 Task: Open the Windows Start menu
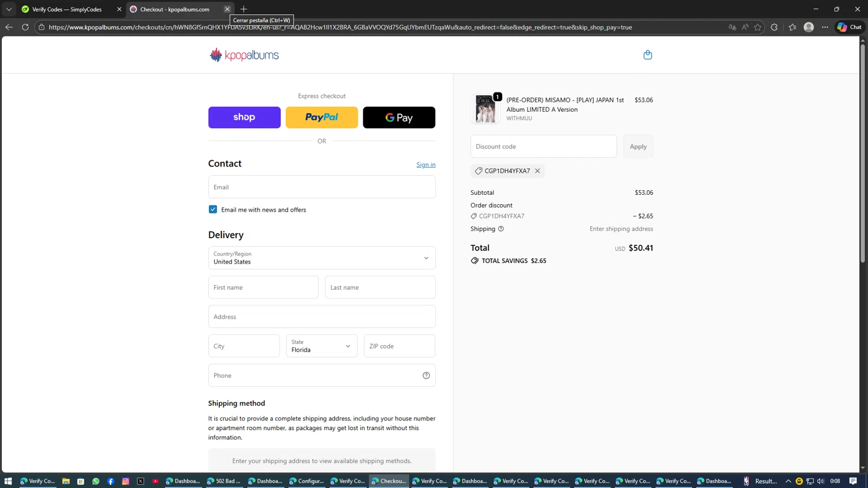(8, 481)
